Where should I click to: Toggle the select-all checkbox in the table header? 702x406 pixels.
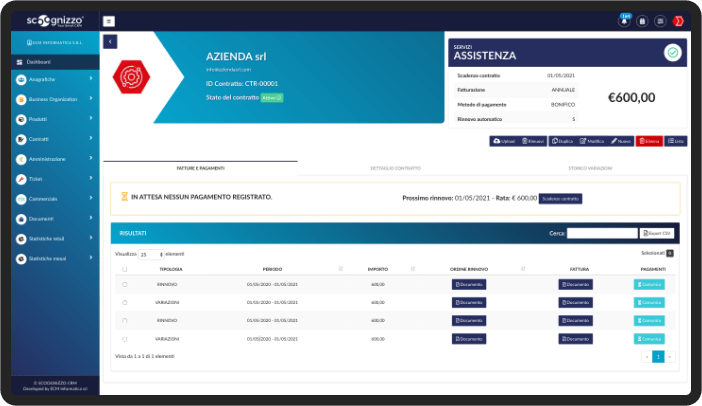125,269
